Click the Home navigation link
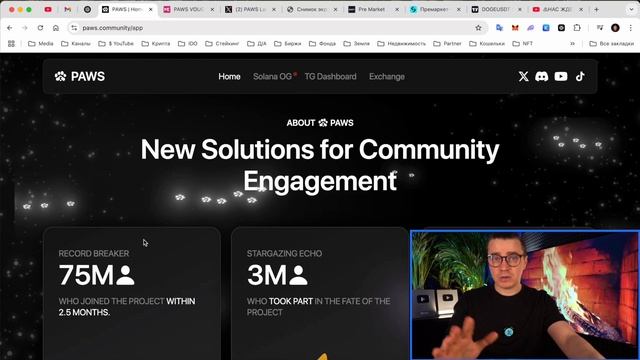640x360 pixels. [x=229, y=76]
